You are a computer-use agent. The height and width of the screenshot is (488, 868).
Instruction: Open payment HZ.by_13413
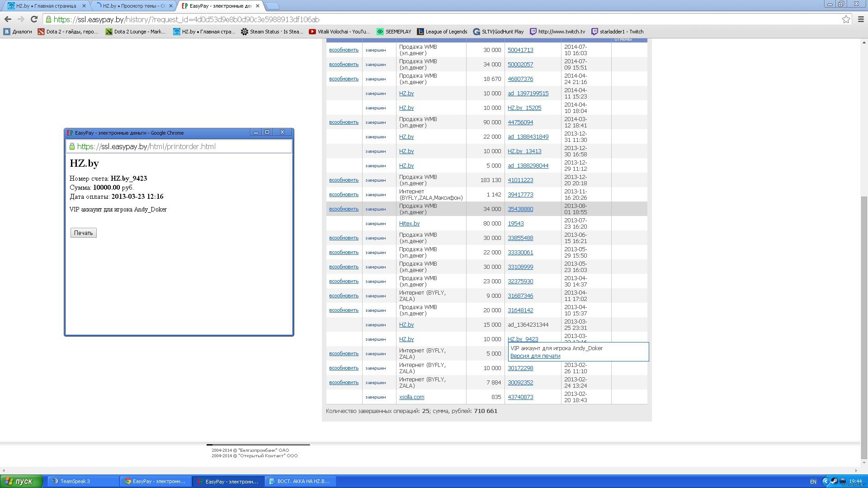point(524,151)
